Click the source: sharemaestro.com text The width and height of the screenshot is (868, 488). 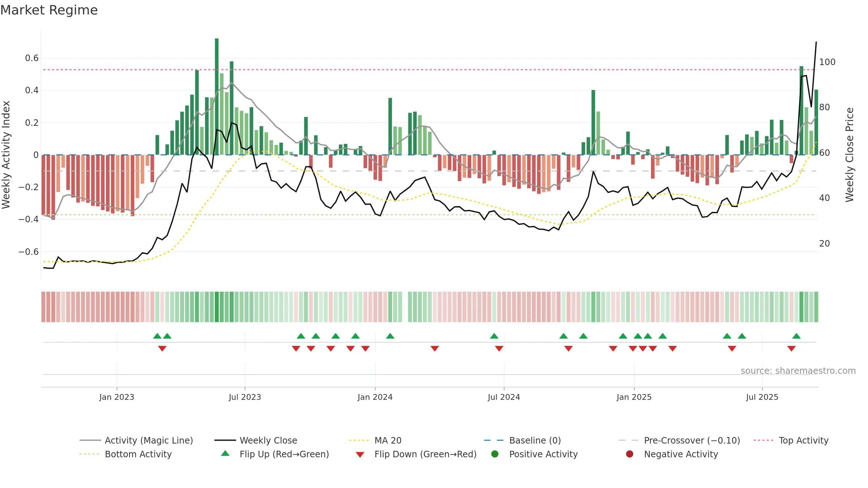(x=798, y=371)
